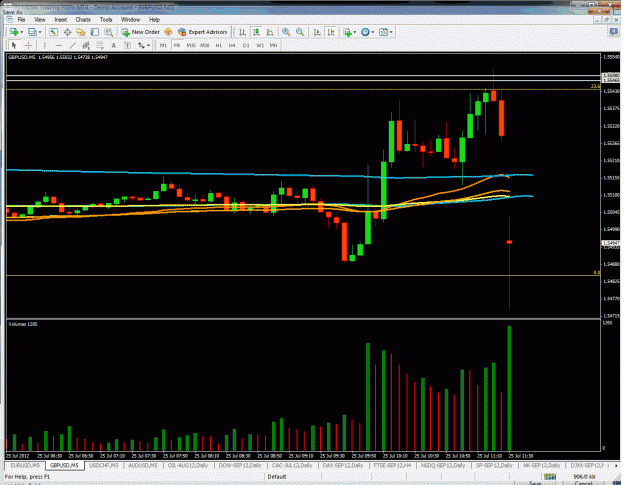Viewport: 625px width, 485px height.
Task: Expand the New Chart dropdown arrow
Action: pos(22,32)
